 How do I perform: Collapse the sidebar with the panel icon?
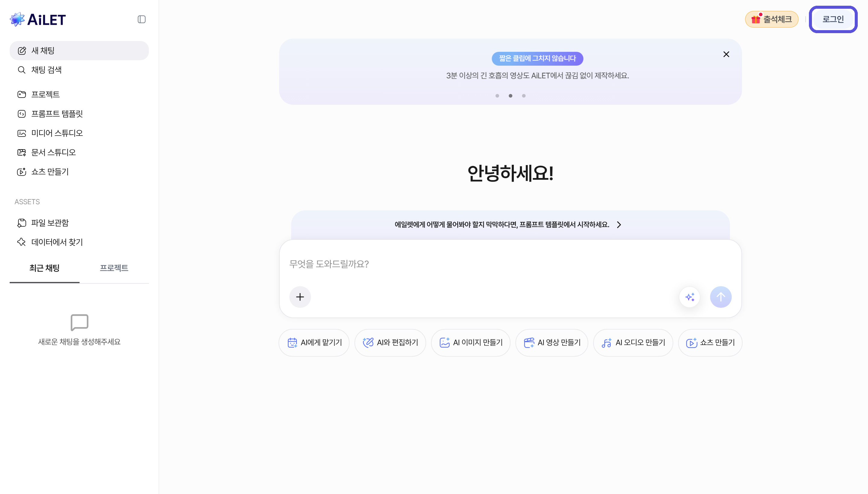point(142,19)
